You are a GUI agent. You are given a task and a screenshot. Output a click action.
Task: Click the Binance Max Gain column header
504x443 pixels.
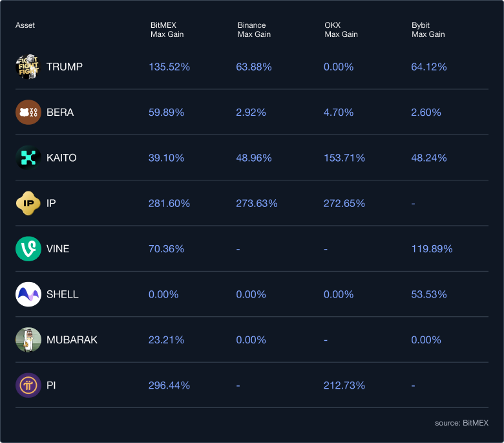(x=254, y=30)
